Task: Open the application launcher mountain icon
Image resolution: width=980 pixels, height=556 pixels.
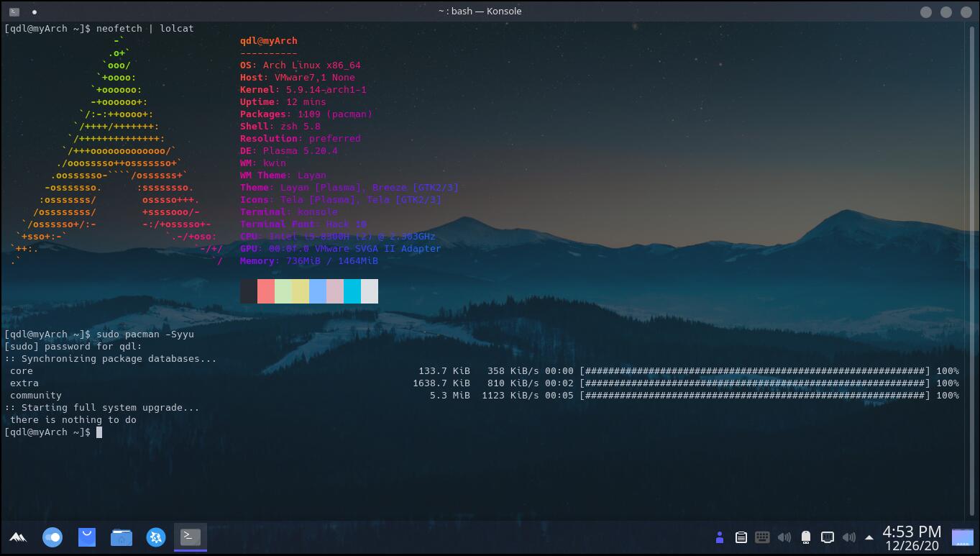Action: click(18, 537)
